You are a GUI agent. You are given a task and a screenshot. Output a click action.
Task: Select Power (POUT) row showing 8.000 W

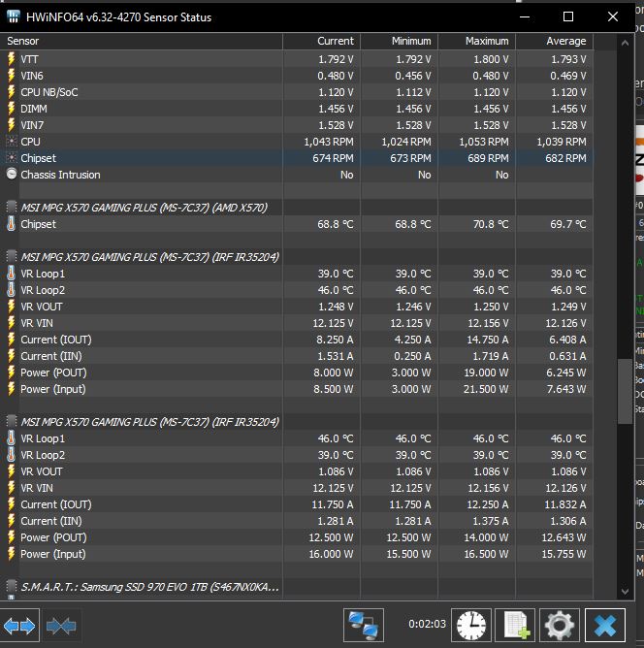297,373
